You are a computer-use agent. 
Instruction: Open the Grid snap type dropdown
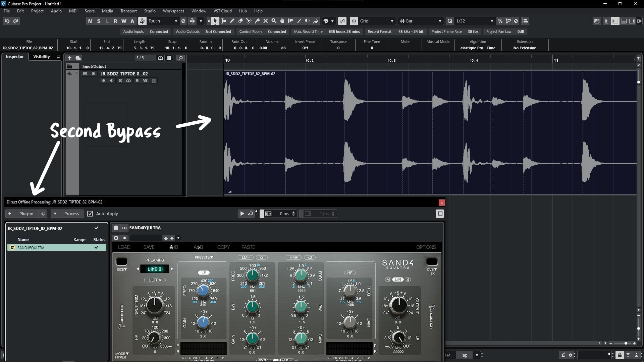[x=377, y=21]
